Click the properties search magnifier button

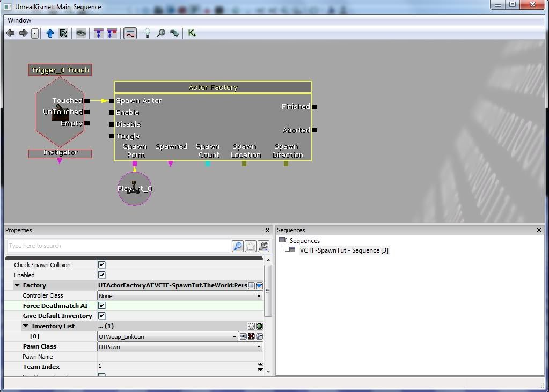point(238,246)
